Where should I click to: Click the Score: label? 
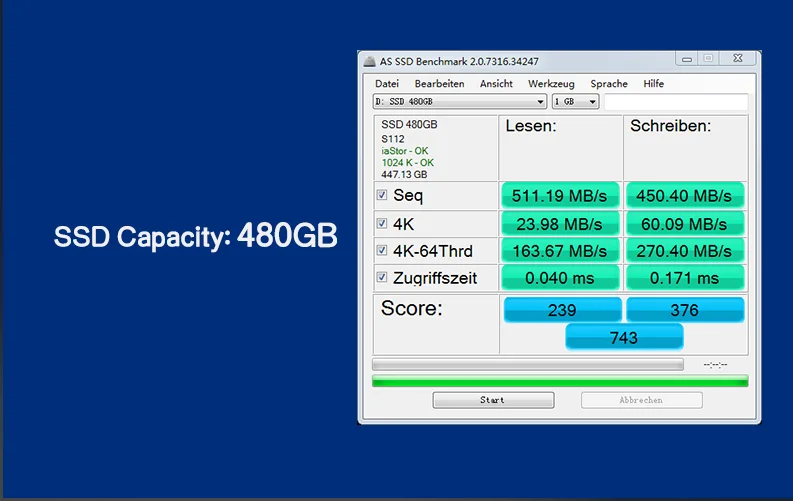point(411,308)
